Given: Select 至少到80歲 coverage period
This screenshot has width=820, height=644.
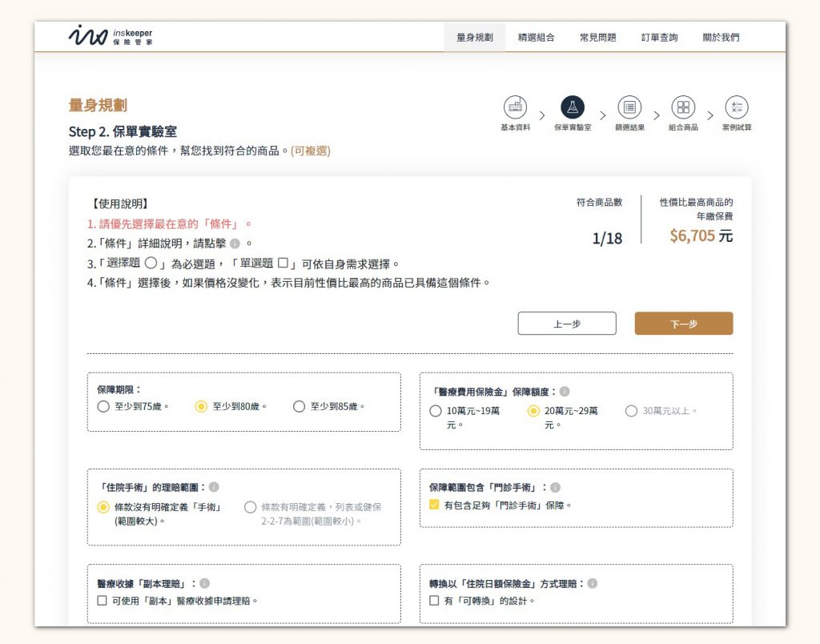Looking at the screenshot, I should coord(201,406).
